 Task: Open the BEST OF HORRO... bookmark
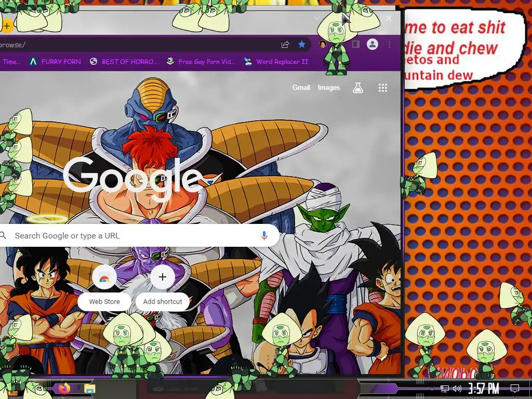(124, 62)
